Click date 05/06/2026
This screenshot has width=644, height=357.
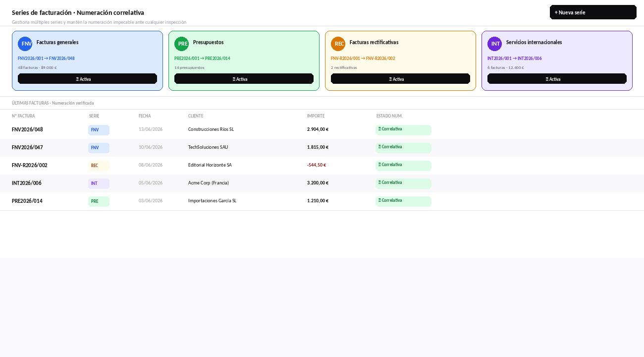[151, 183]
